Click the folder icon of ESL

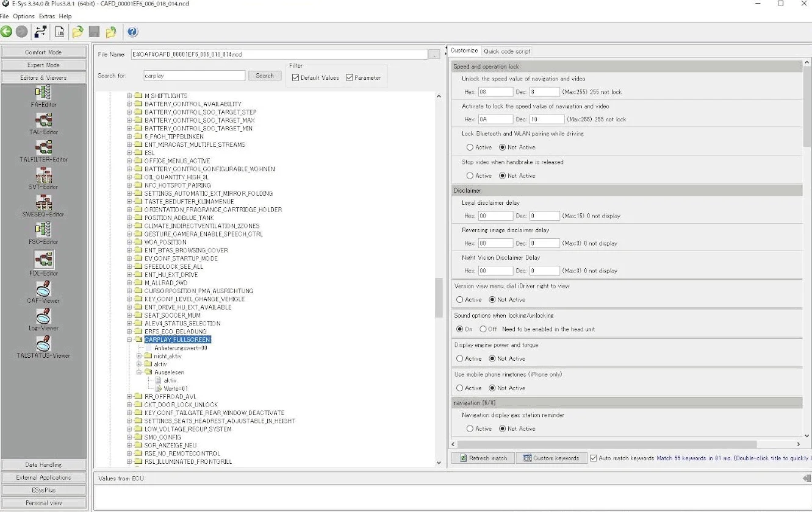click(138, 152)
